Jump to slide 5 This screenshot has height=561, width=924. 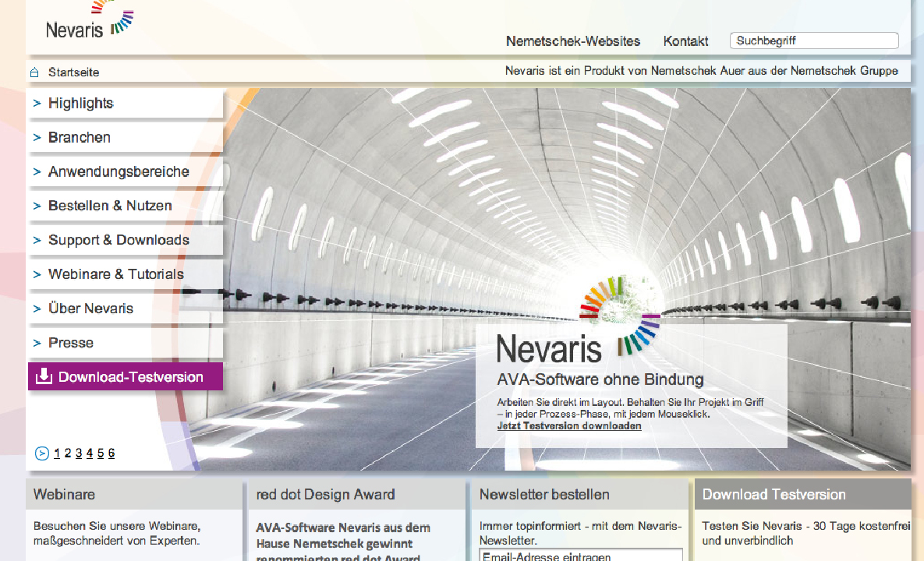[100, 453]
